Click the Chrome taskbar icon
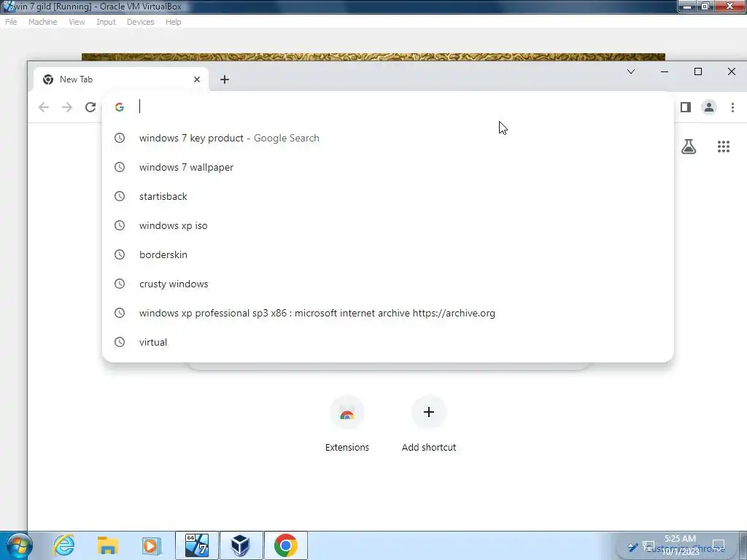This screenshot has height=560, width=747. click(x=286, y=545)
